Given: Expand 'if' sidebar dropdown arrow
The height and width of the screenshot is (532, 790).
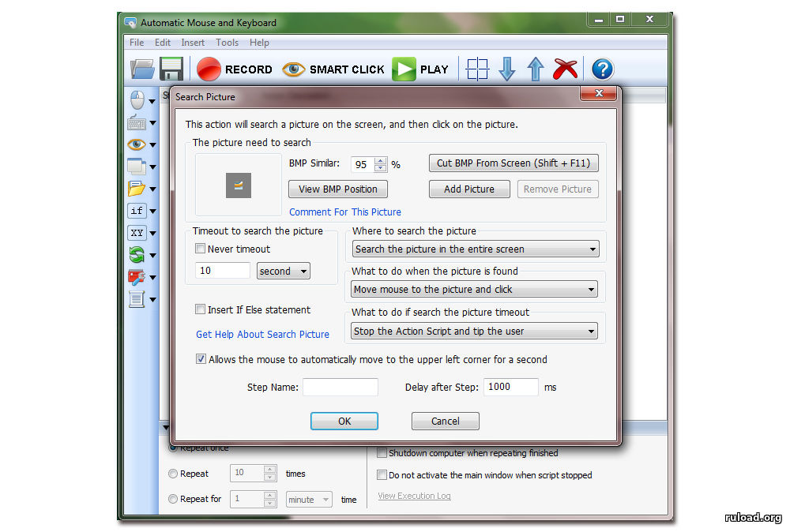Looking at the screenshot, I should [x=152, y=212].
